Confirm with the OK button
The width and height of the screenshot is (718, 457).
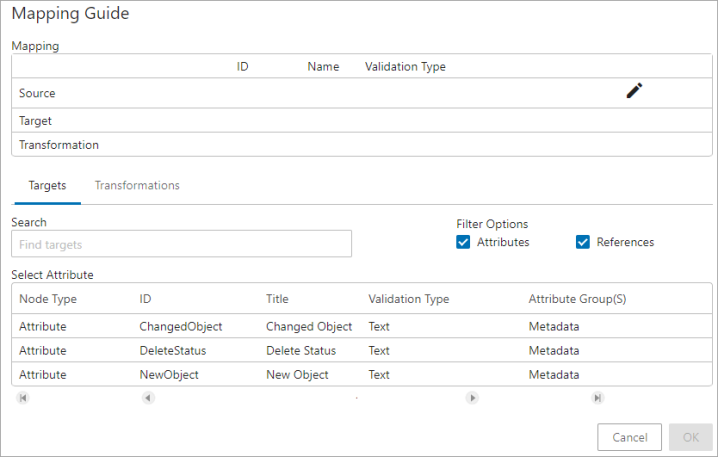pyautogui.click(x=691, y=437)
